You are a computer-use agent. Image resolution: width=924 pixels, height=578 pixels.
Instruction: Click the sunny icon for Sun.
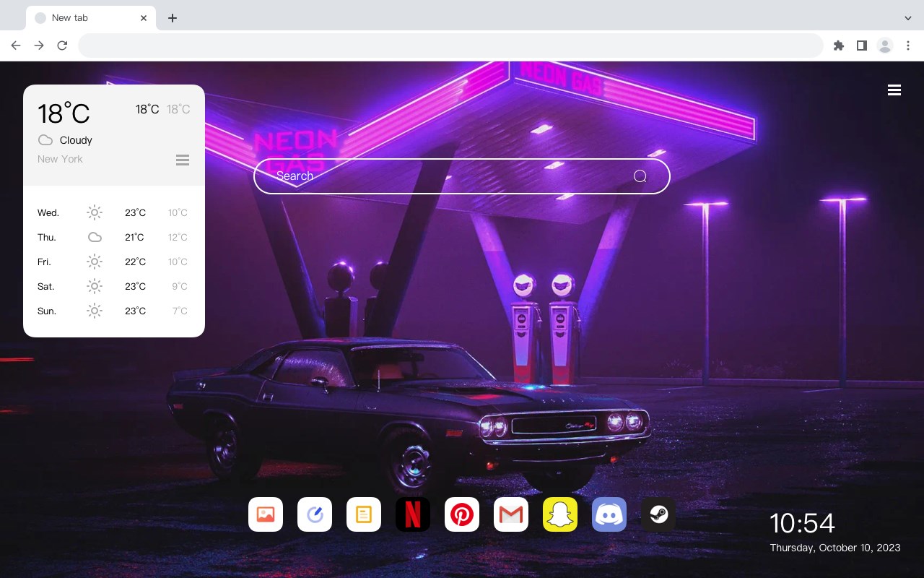[x=95, y=311]
